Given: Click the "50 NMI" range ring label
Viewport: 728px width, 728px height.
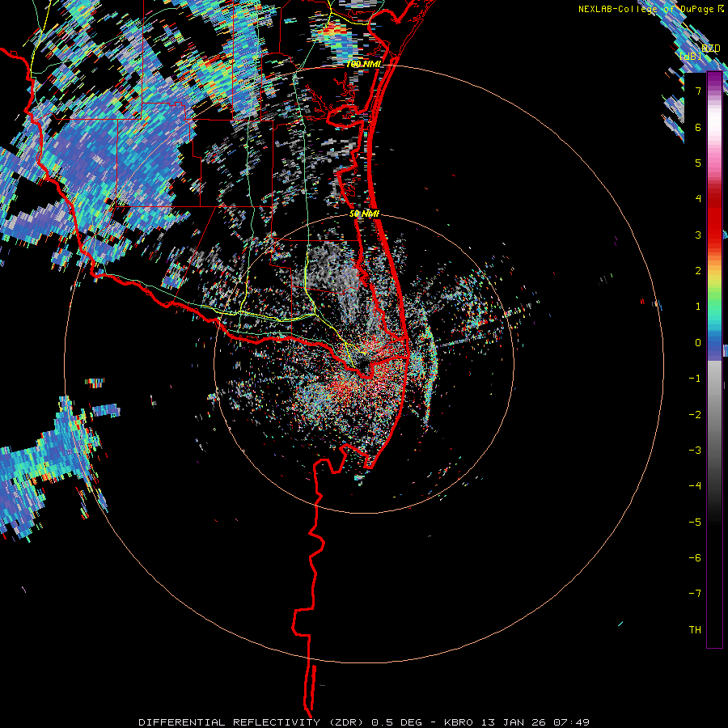Looking at the screenshot, I should click(365, 214).
